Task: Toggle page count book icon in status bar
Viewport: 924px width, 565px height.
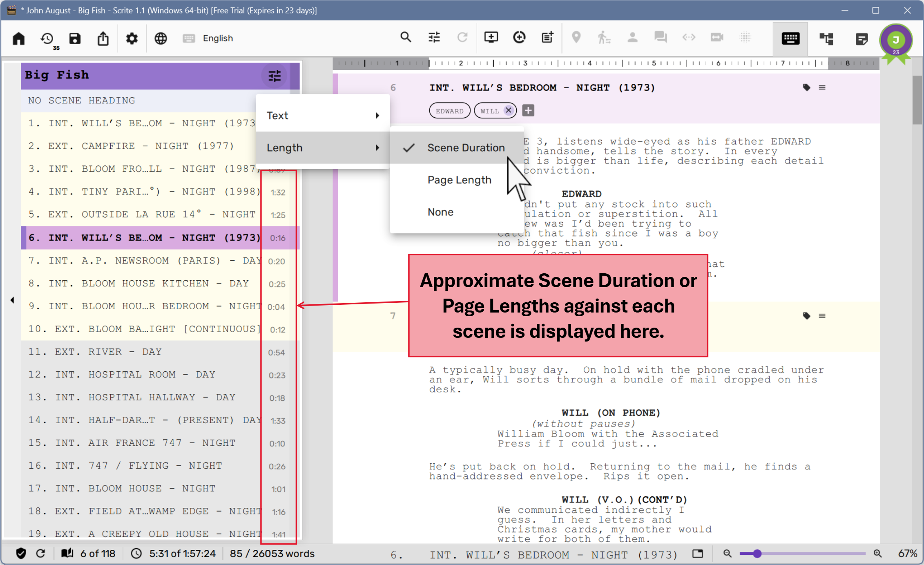Action: [67, 554]
